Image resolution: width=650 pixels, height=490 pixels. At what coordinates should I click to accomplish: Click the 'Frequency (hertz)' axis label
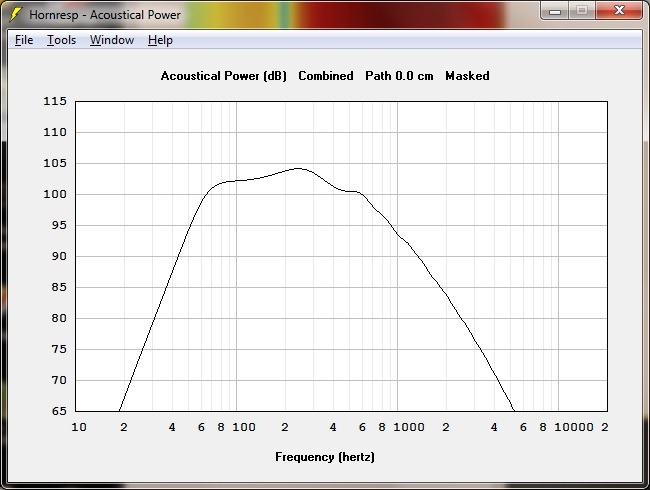click(x=325, y=457)
